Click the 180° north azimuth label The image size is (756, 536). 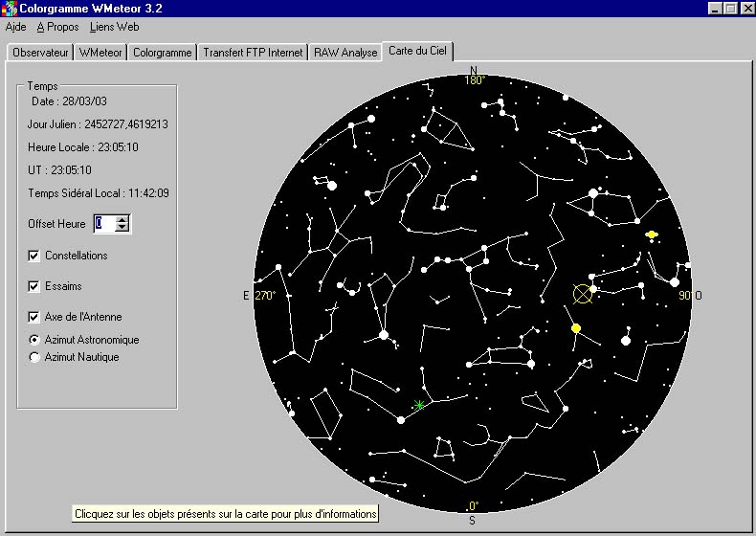click(x=475, y=80)
